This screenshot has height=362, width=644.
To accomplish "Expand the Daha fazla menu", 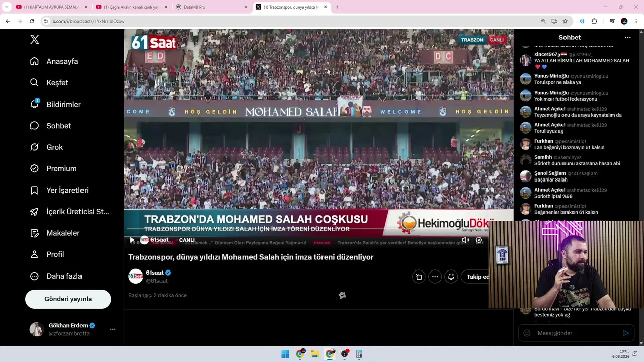I will 56,276.
